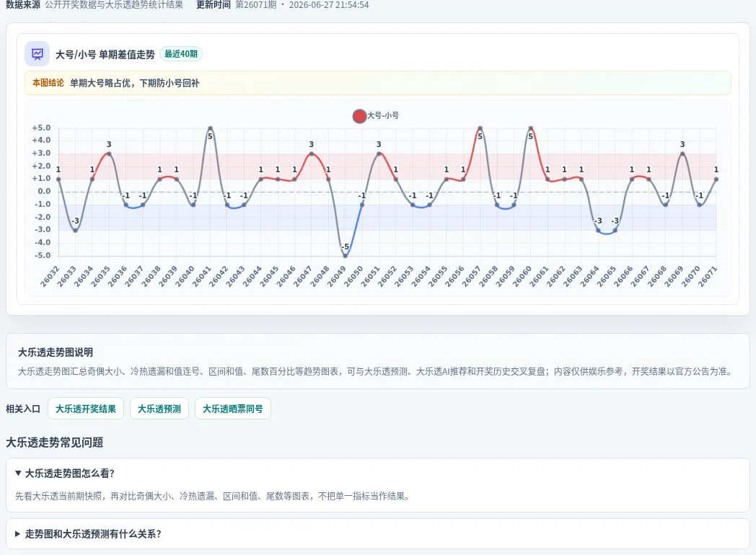This screenshot has width=756, height=555.
Task: Click the x-axis label 26032
Action: [x=50, y=276]
